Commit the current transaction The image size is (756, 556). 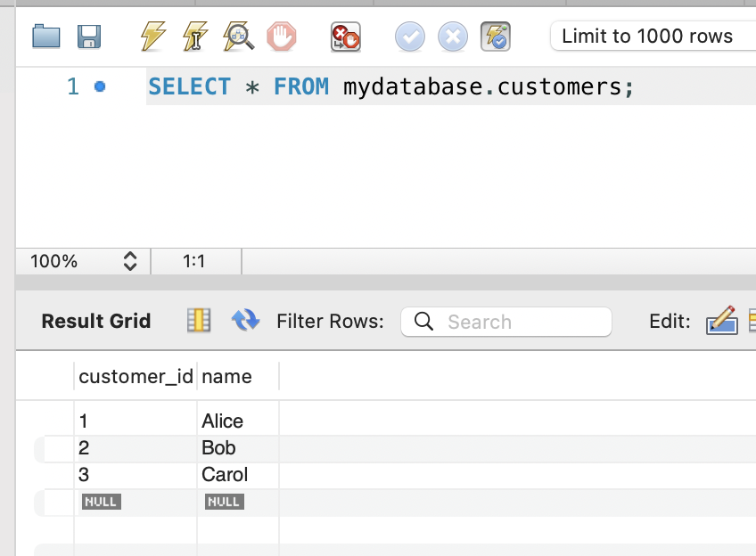click(410, 37)
